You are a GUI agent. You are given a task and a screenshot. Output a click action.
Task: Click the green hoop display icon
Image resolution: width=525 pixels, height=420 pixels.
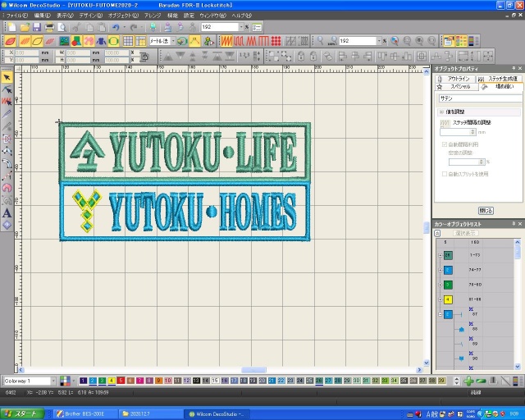click(x=113, y=41)
